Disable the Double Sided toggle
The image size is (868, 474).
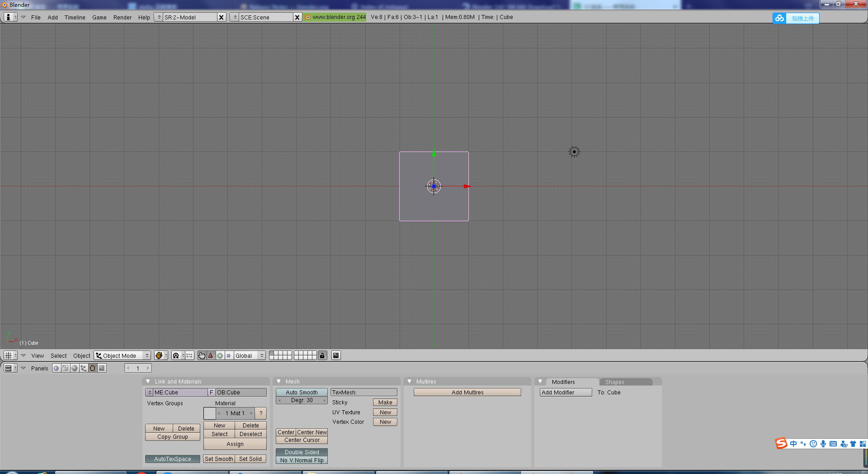coord(302,452)
